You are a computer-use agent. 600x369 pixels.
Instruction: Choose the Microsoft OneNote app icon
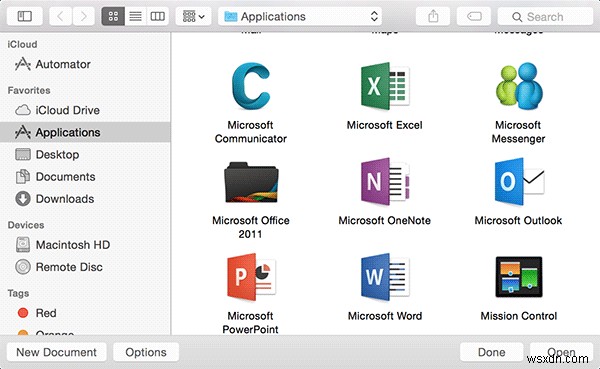[x=385, y=182]
